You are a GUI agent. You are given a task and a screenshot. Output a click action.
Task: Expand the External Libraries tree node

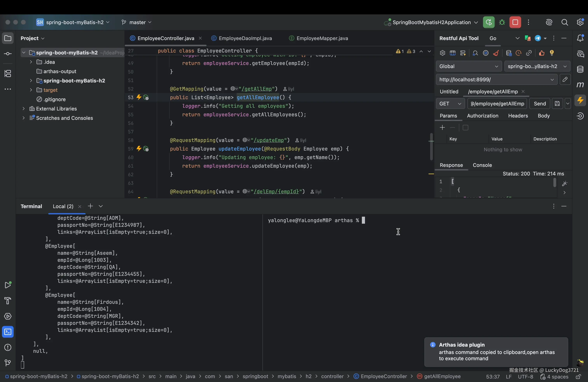click(x=24, y=109)
